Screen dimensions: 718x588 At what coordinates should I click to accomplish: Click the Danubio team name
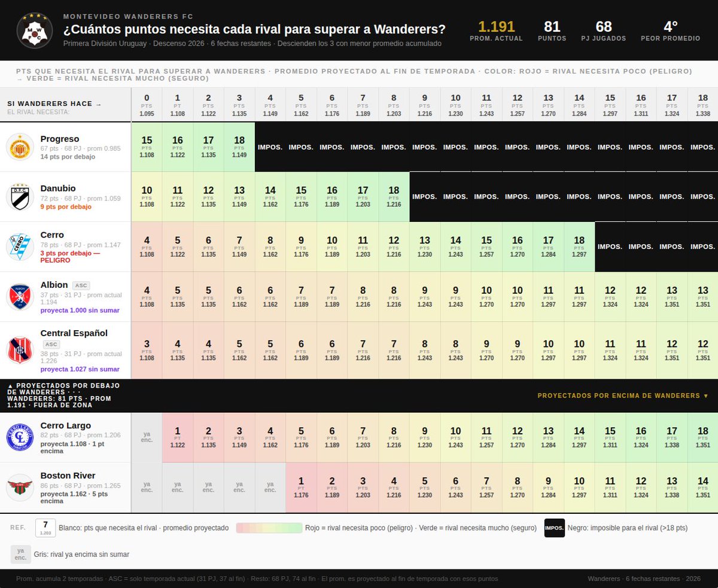click(58, 188)
